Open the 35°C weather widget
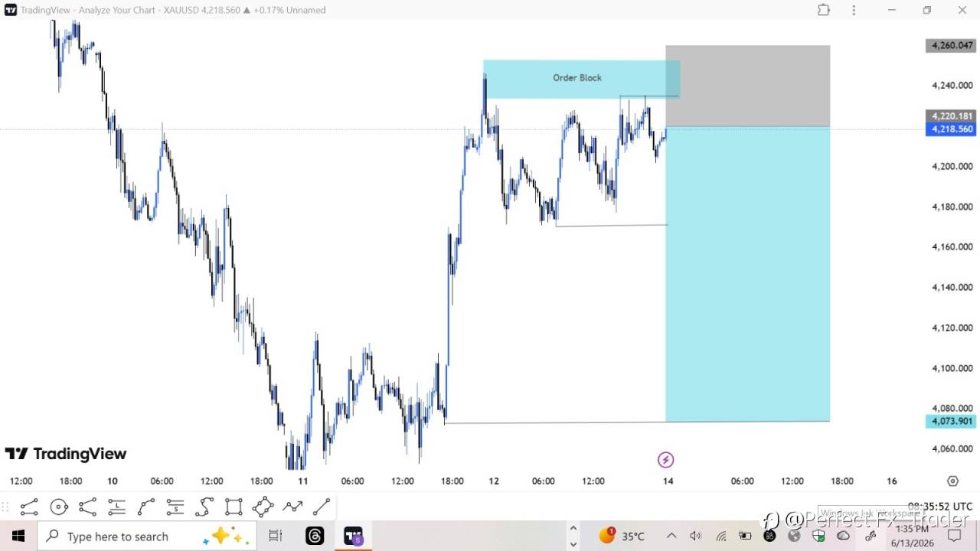Viewport: 980px width, 551px height. coord(622,536)
